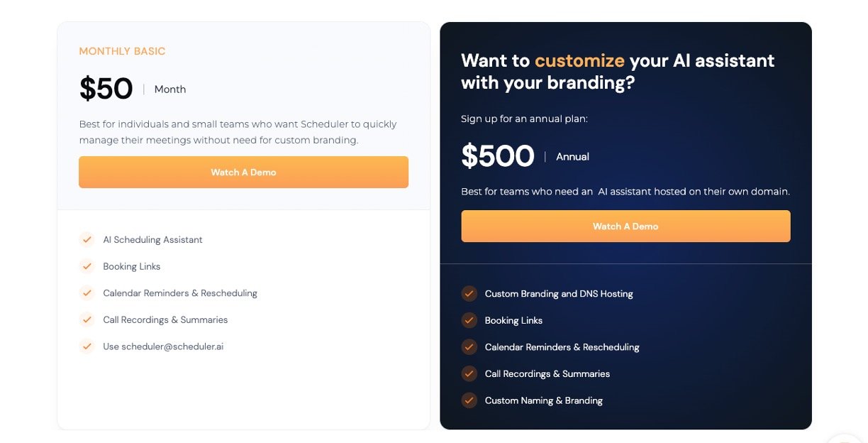Click checkmark by Calendar Reminders in Monthly Basic card
The image size is (868, 443).
pyautogui.click(x=87, y=293)
